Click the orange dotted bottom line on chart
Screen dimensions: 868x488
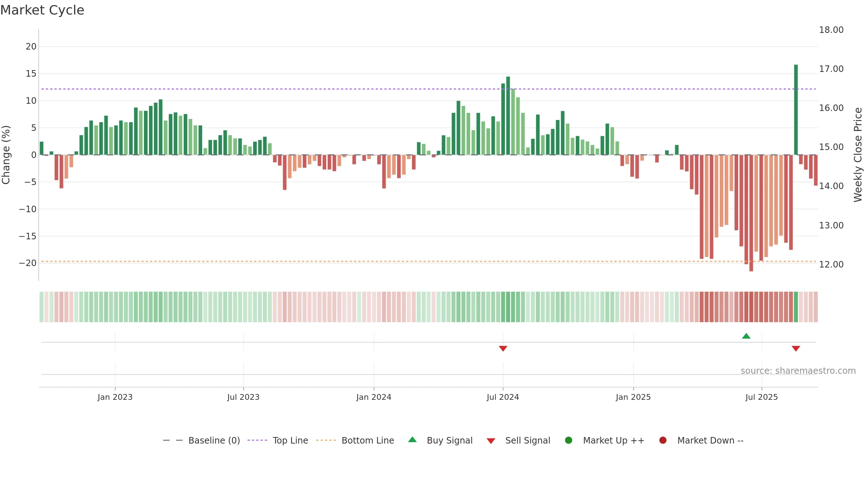429,261
